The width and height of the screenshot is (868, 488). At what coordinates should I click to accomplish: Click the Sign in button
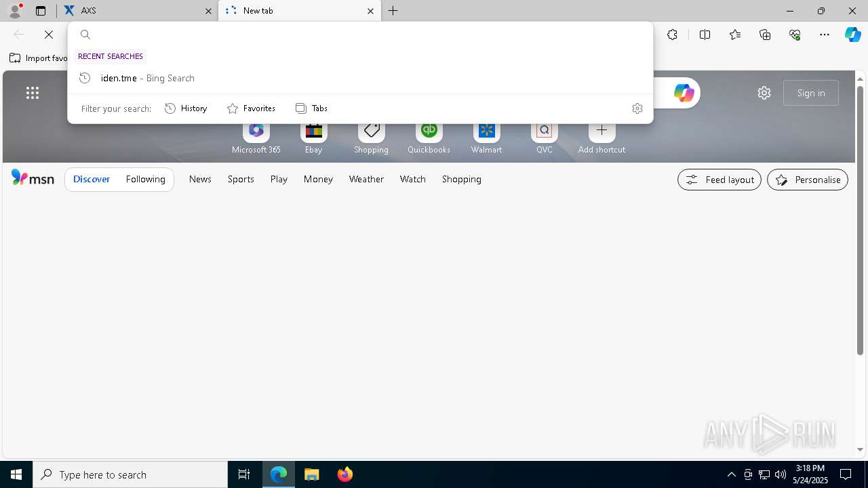point(811,93)
